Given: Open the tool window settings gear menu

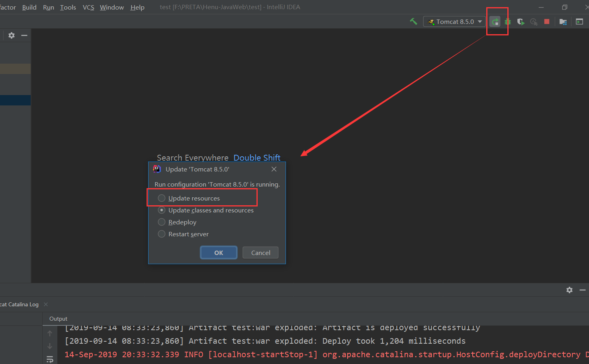Looking at the screenshot, I should point(11,35).
